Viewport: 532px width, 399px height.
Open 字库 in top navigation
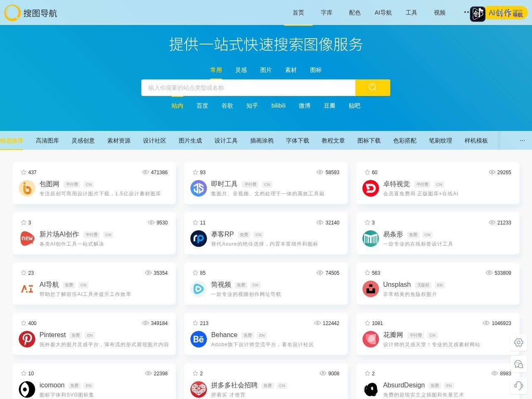pos(327,12)
